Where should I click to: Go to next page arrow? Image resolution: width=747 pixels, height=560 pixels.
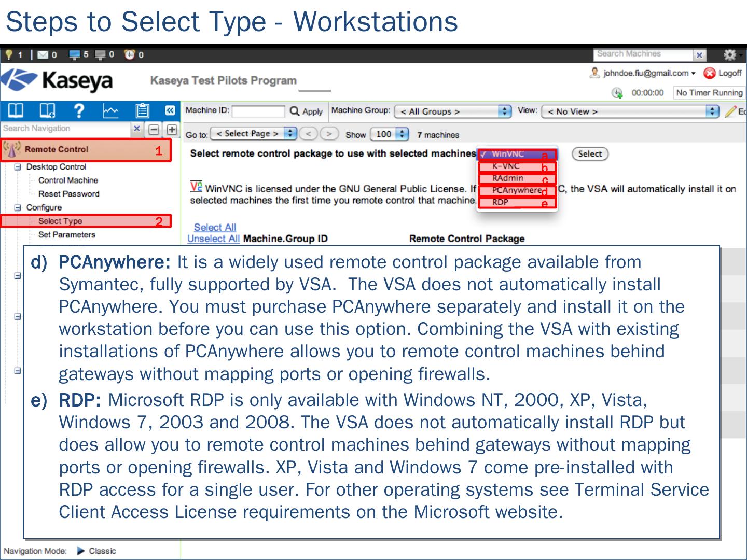click(329, 134)
